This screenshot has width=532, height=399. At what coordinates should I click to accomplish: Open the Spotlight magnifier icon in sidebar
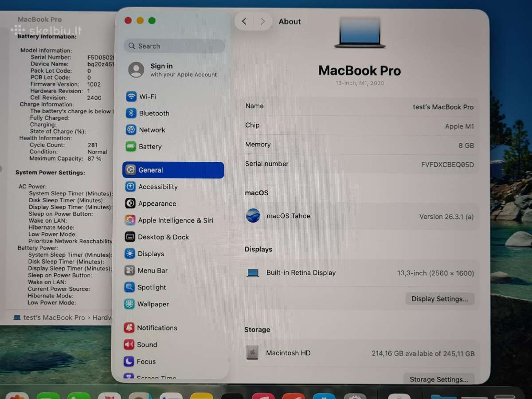129,287
